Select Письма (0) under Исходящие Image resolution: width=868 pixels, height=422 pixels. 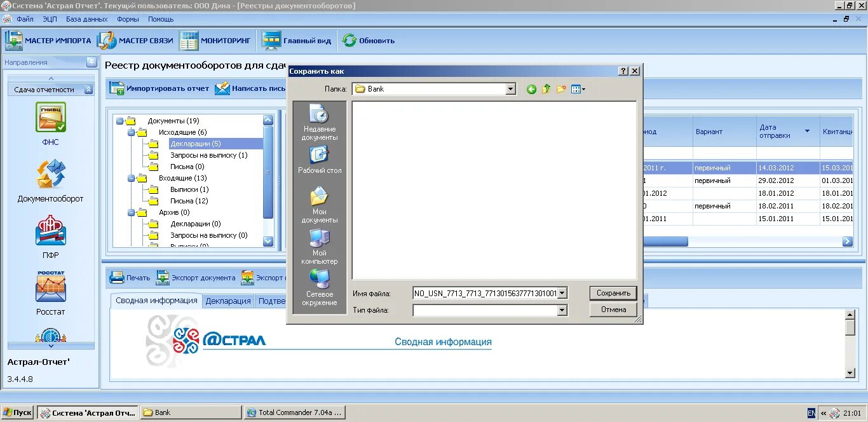coord(187,167)
